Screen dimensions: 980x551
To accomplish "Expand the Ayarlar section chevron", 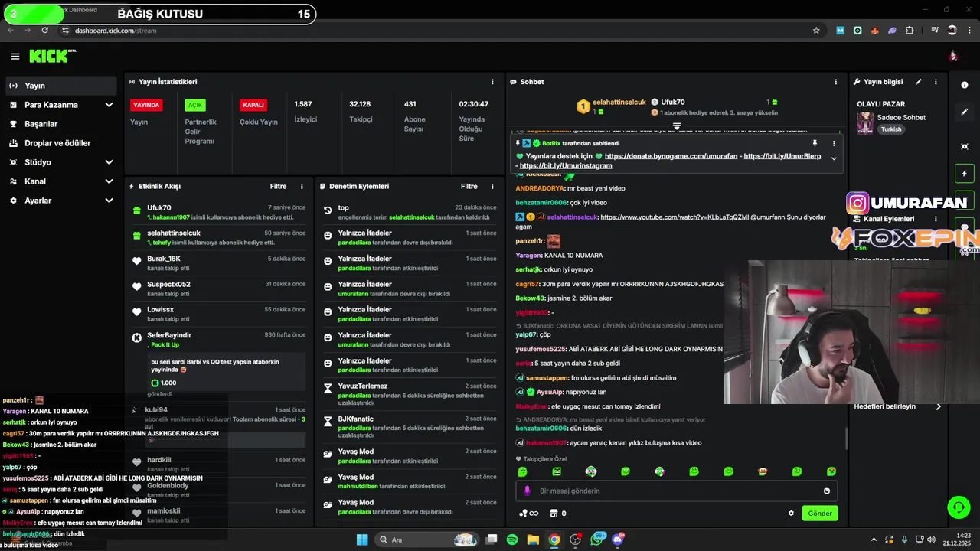I will tap(109, 201).
